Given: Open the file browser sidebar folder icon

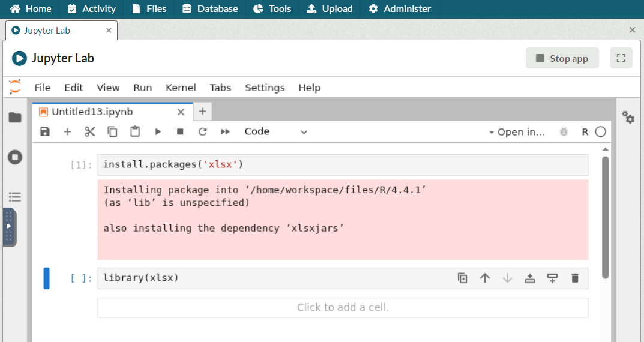Looking at the screenshot, I should (15, 118).
